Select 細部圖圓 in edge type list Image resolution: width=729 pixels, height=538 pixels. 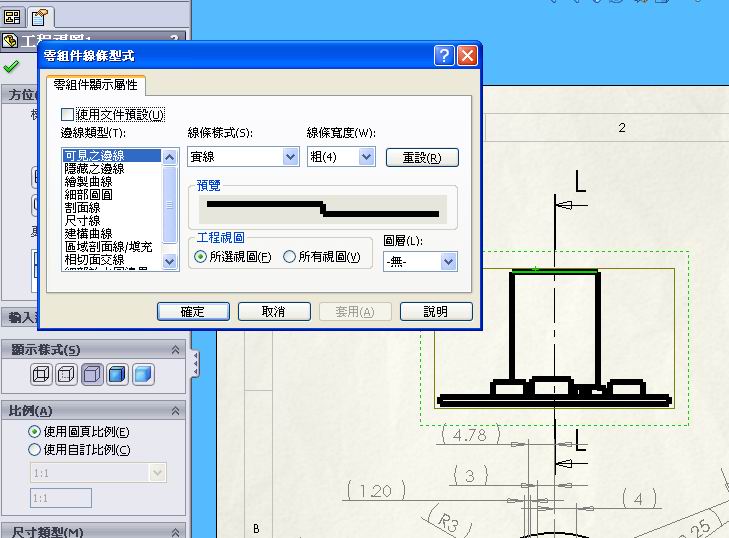click(x=112, y=194)
